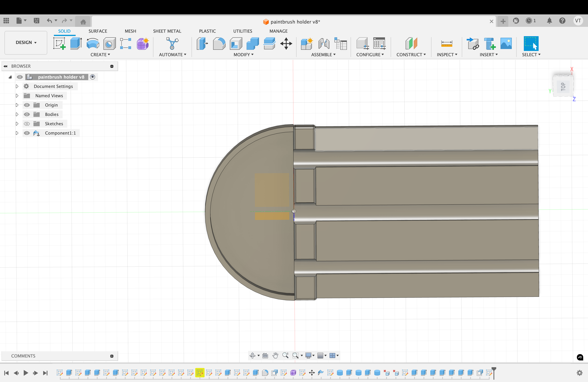Click the Extrude tool icon
This screenshot has height=382, width=588.
tap(76, 44)
